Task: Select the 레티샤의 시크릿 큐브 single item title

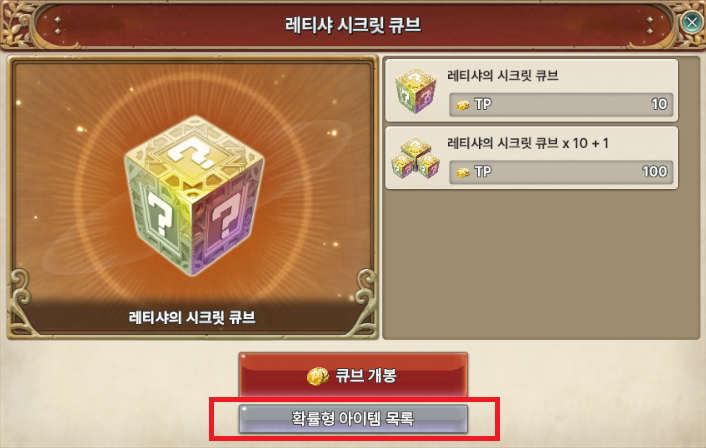Action: (502, 76)
